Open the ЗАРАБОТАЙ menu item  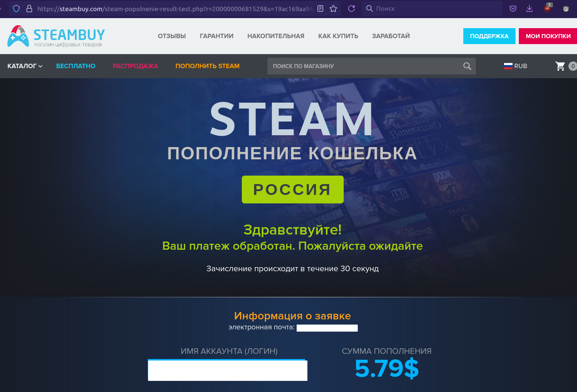pos(391,36)
